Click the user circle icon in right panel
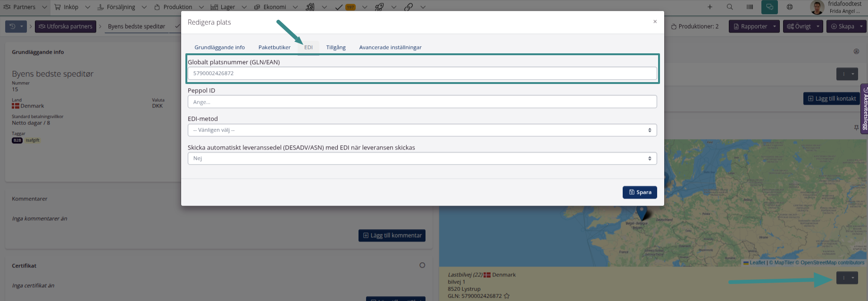The image size is (868, 301). 857,51
